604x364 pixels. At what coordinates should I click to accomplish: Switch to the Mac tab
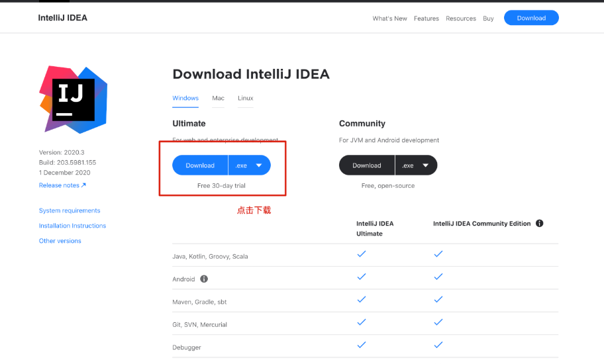tap(218, 98)
